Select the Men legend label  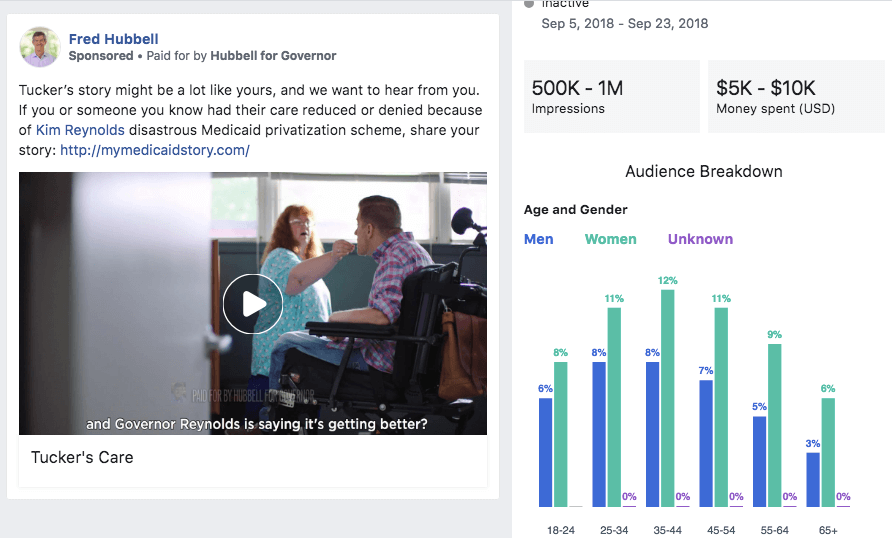point(538,239)
